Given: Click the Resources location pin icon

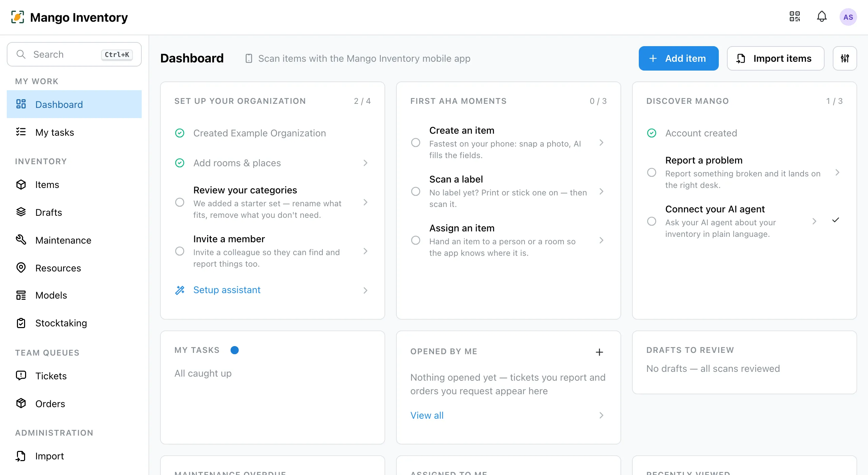Looking at the screenshot, I should [21, 268].
